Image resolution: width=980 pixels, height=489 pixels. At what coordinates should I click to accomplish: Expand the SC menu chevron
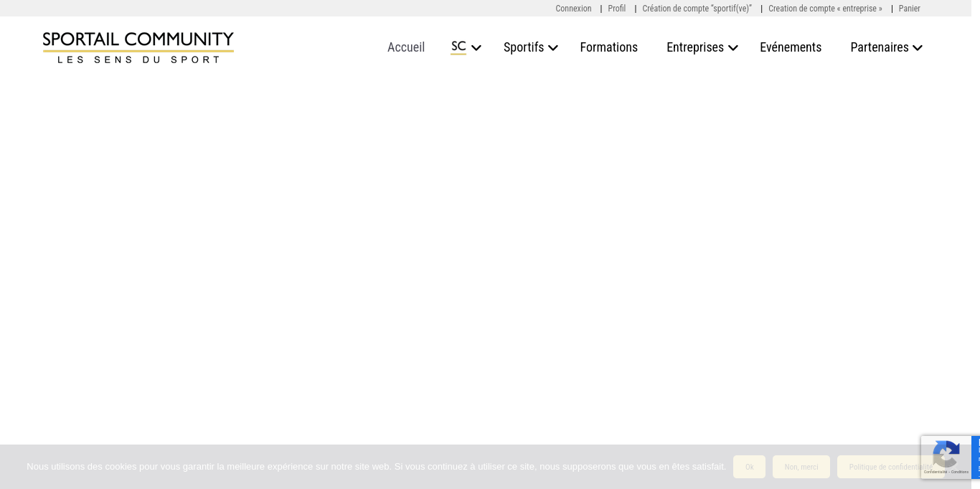(x=476, y=48)
